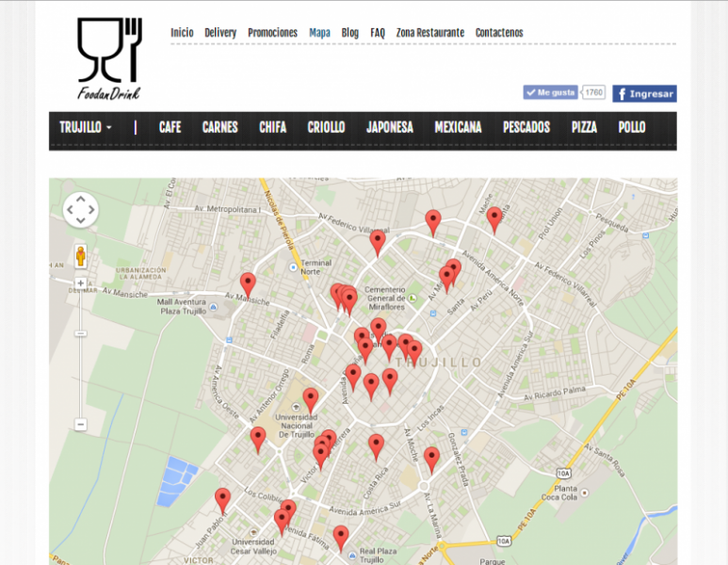Click the Street View pegman icon
The image size is (728, 565).
click(x=81, y=256)
